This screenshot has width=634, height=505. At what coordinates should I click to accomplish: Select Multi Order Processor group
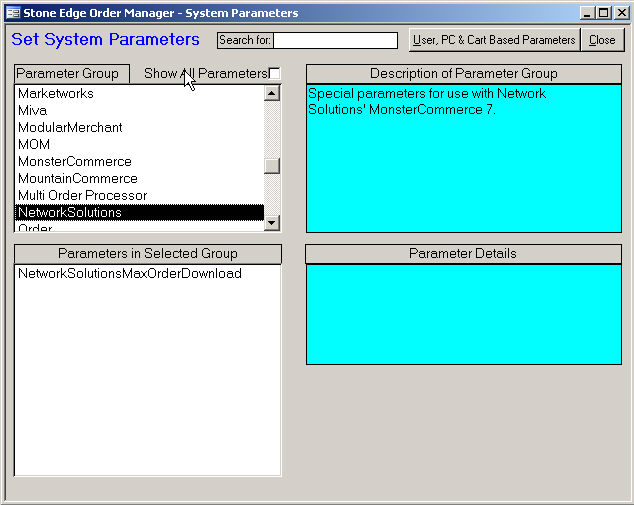139,195
